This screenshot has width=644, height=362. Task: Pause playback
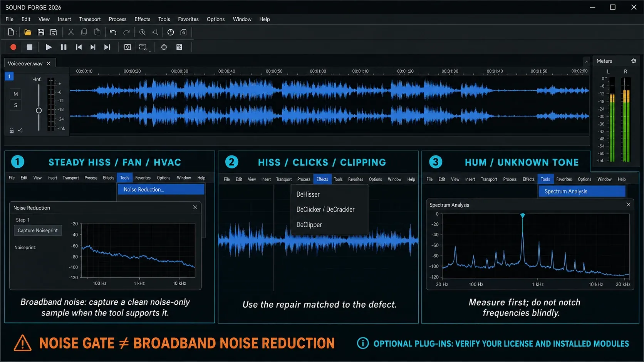click(64, 47)
